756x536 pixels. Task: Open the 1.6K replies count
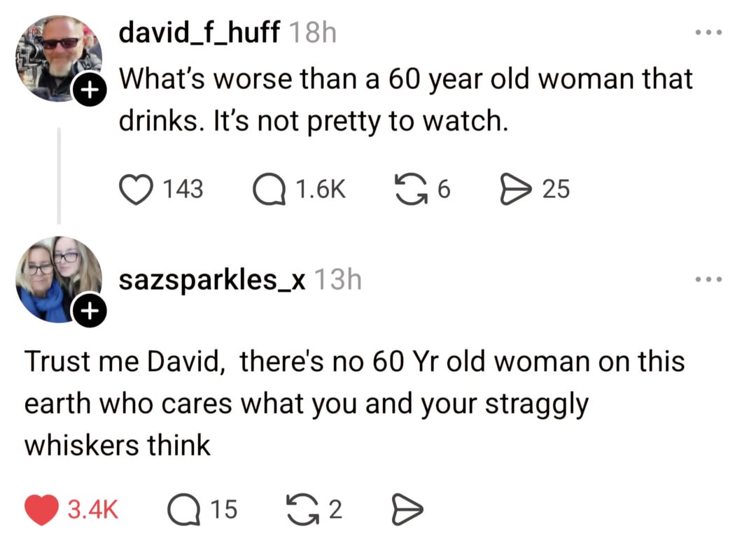pyautogui.click(x=321, y=189)
